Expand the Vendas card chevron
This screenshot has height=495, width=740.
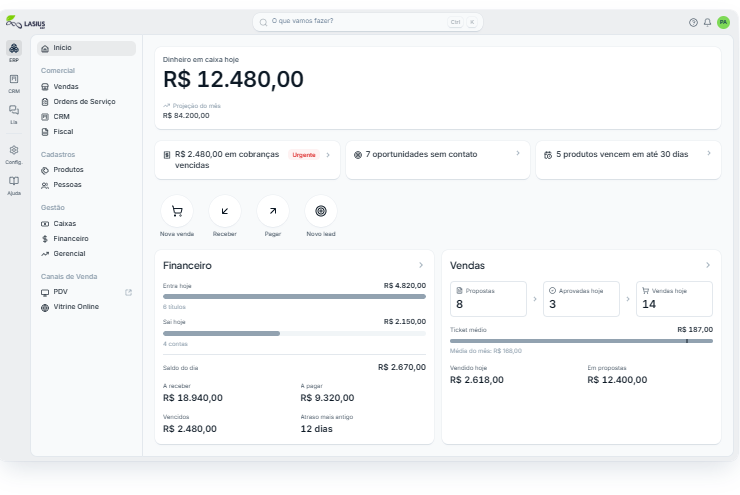(708, 265)
